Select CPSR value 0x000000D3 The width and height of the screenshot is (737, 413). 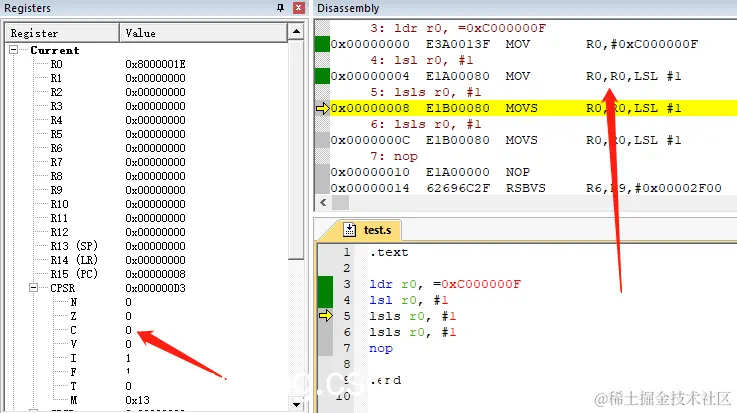[155, 288]
